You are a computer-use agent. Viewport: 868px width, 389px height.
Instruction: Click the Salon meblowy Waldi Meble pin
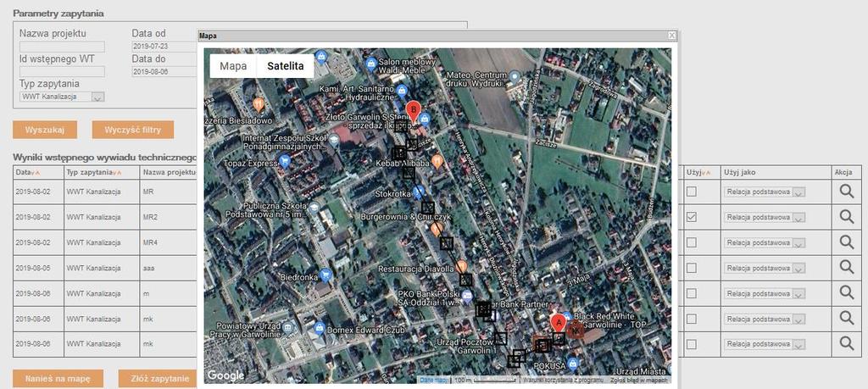pos(372,64)
